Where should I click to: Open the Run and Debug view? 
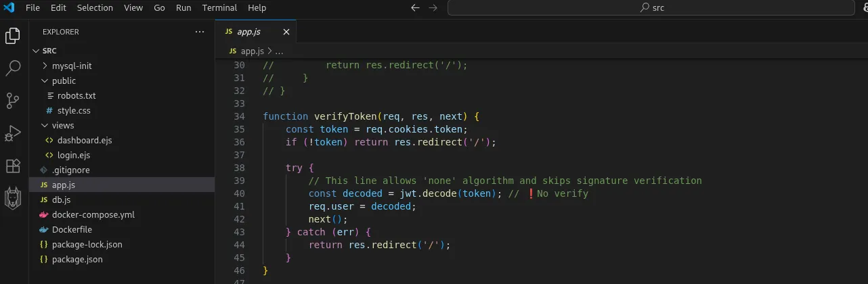(x=12, y=133)
